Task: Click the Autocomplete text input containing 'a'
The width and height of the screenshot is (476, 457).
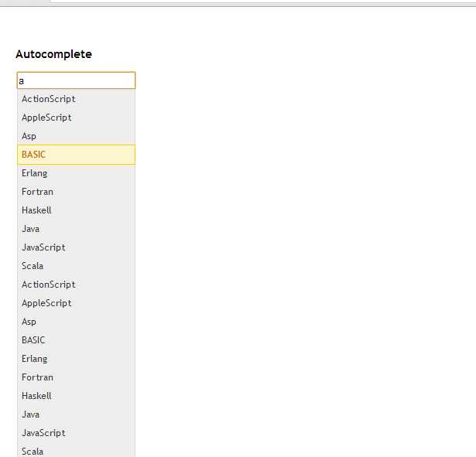Action: coord(76,80)
